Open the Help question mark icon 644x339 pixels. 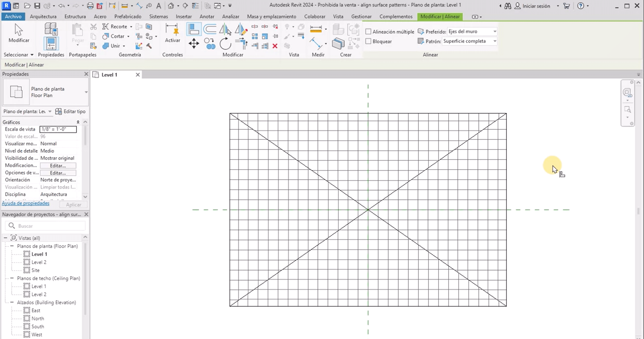tap(581, 6)
